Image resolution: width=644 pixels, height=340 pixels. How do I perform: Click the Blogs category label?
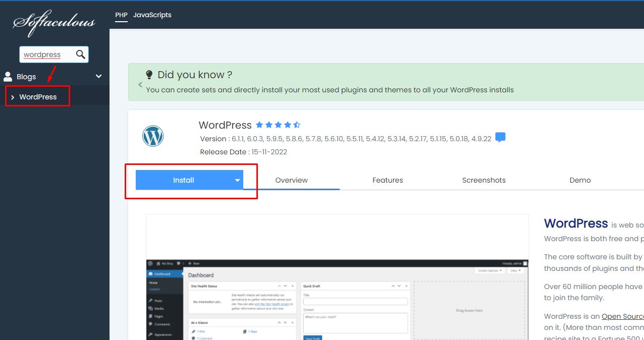tap(26, 77)
